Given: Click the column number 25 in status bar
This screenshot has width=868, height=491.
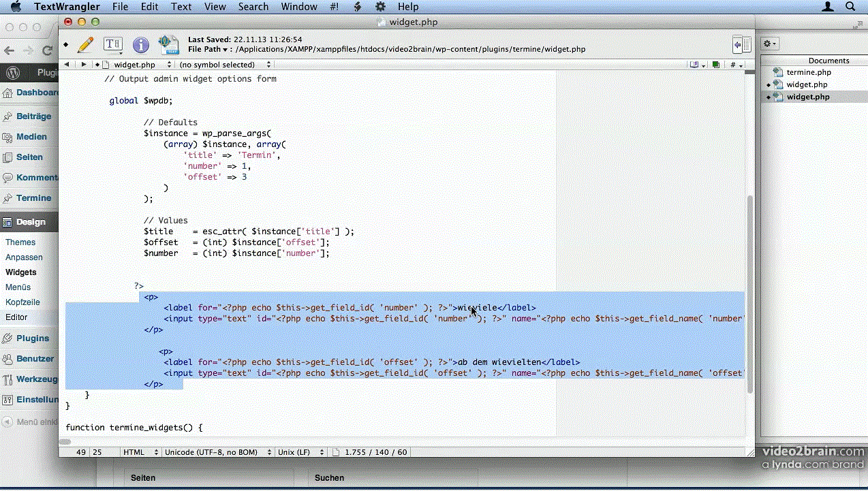Looking at the screenshot, I should tap(97, 452).
